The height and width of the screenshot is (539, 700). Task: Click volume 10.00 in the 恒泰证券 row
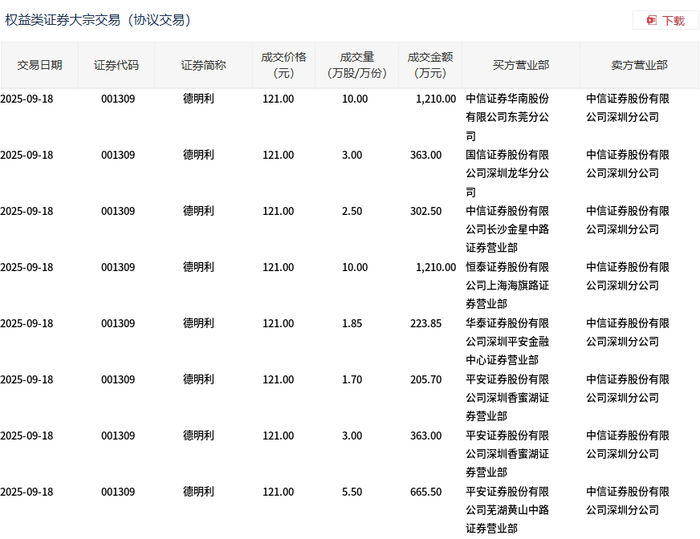tap(355, 267)
